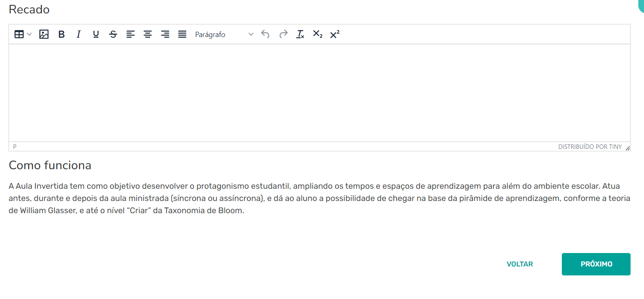Click inside the Recado text area

pyautogui.click(x=319, y=93)
